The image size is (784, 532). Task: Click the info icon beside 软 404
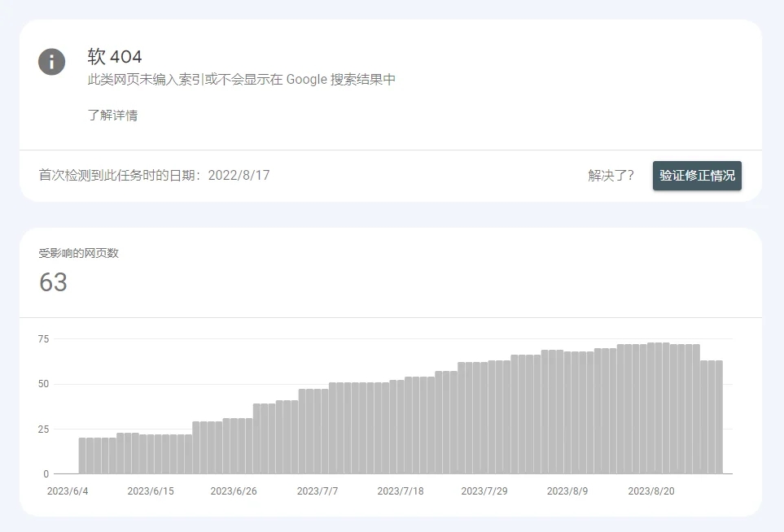coord(51,62)
